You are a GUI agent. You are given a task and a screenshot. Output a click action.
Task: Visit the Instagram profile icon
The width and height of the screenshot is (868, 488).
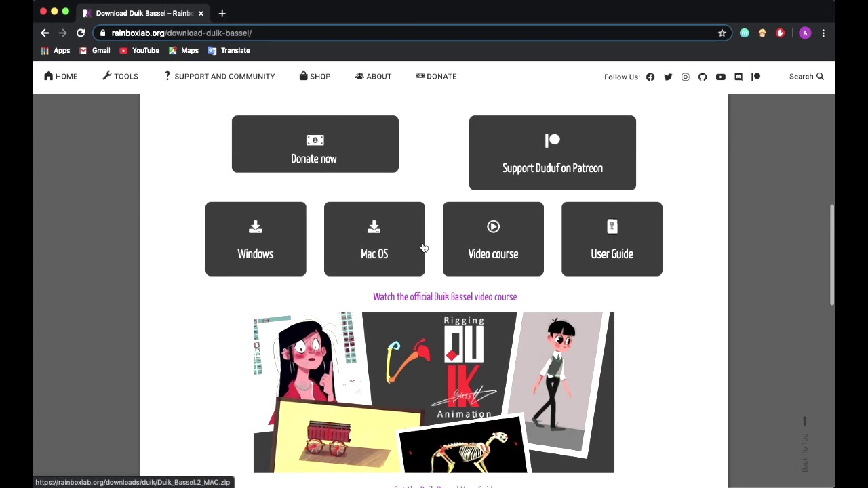[x=686, y=77]
